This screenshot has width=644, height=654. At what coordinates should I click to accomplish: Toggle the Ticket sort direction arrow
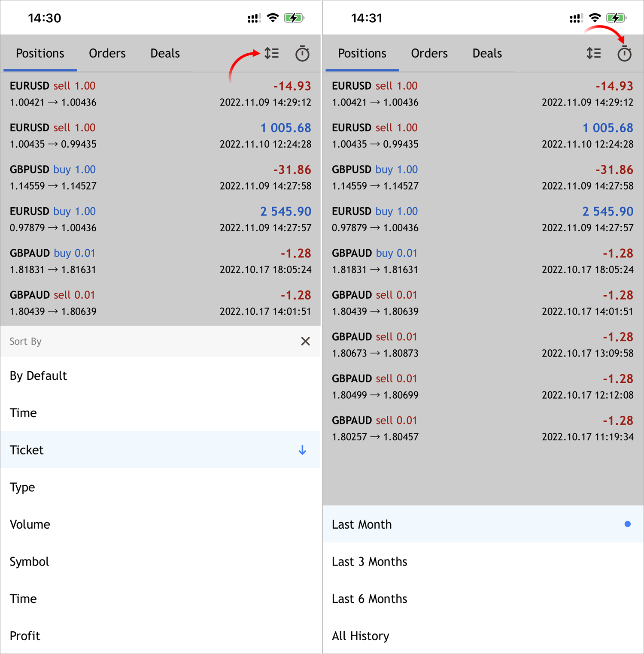tap(302, 450)
